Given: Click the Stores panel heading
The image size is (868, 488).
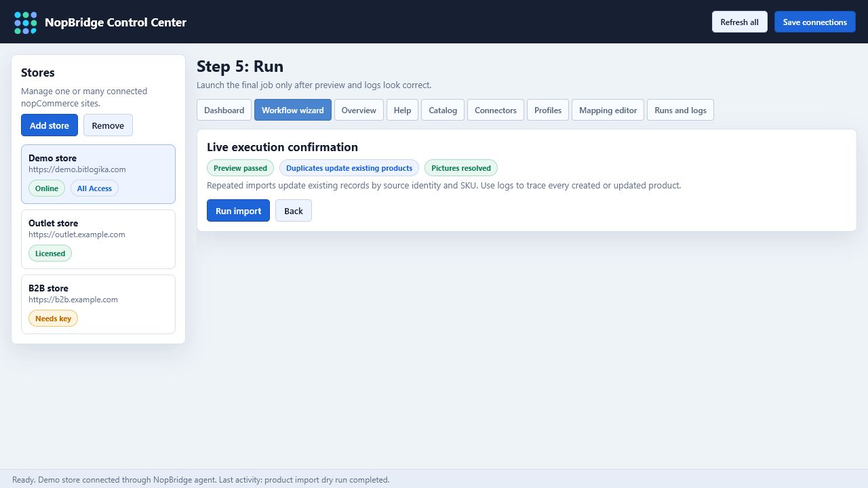Looking at the screenshot, I should pos(38,73).
